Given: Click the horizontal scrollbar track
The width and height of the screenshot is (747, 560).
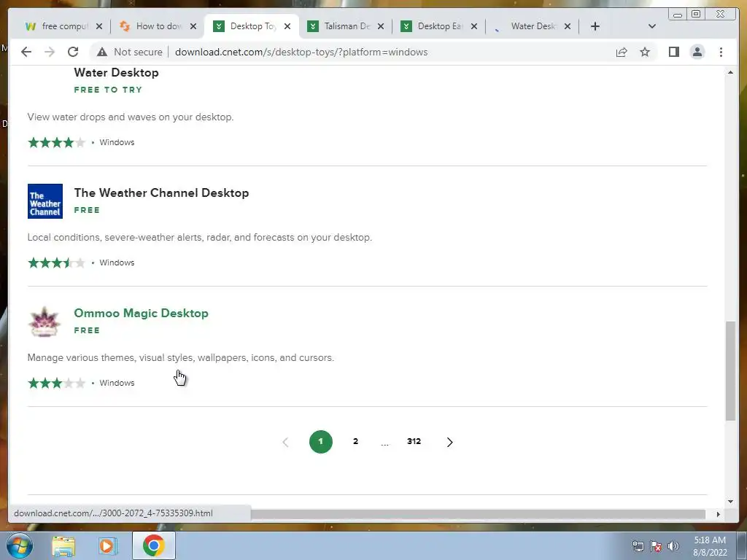Looking at the screenshot, I should click(478, 514).
